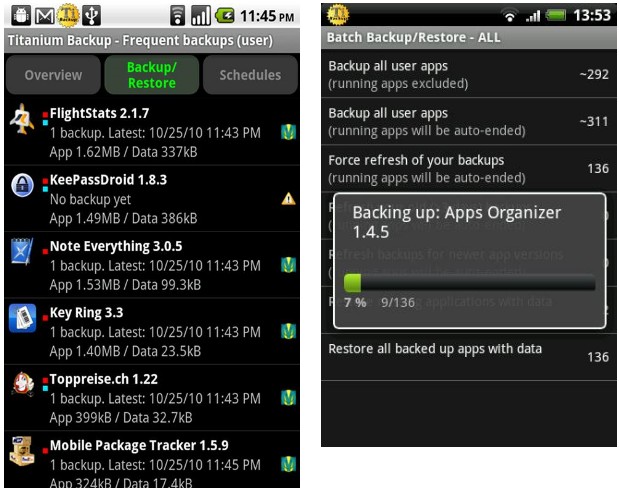The image size is (619, 491).
Task: Run 'Restore all backed up apps with data'
Action: click(469, 356)
